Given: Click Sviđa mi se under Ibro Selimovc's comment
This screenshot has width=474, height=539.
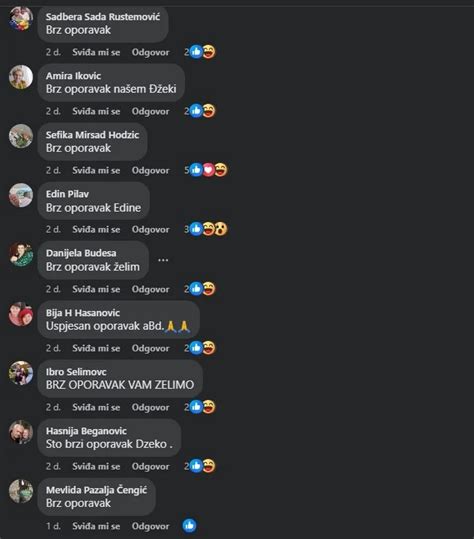Looking at the screenshot, I should tap(96, 407).
